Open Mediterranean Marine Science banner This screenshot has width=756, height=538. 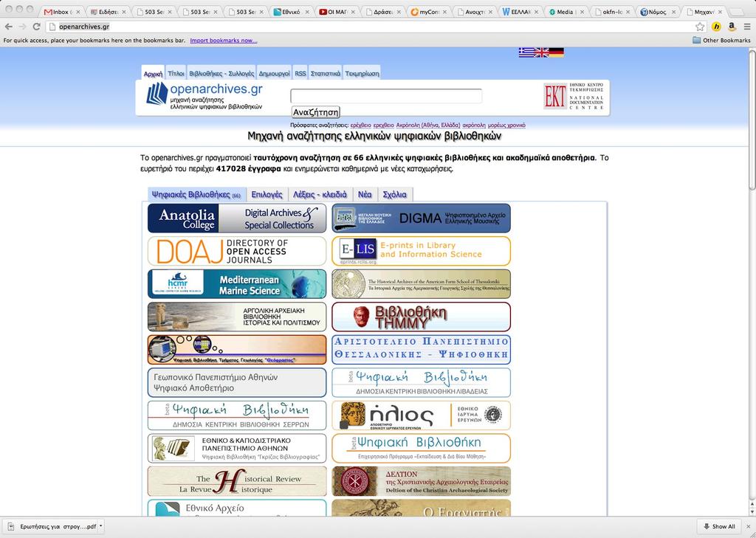[237, 283]
